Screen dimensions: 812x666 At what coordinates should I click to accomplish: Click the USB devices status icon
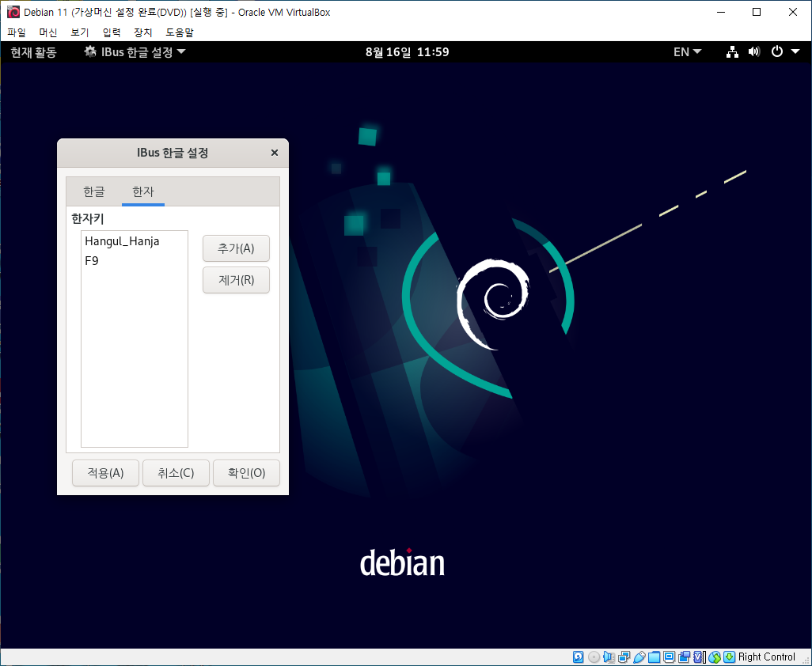click(x=639, y=657)
